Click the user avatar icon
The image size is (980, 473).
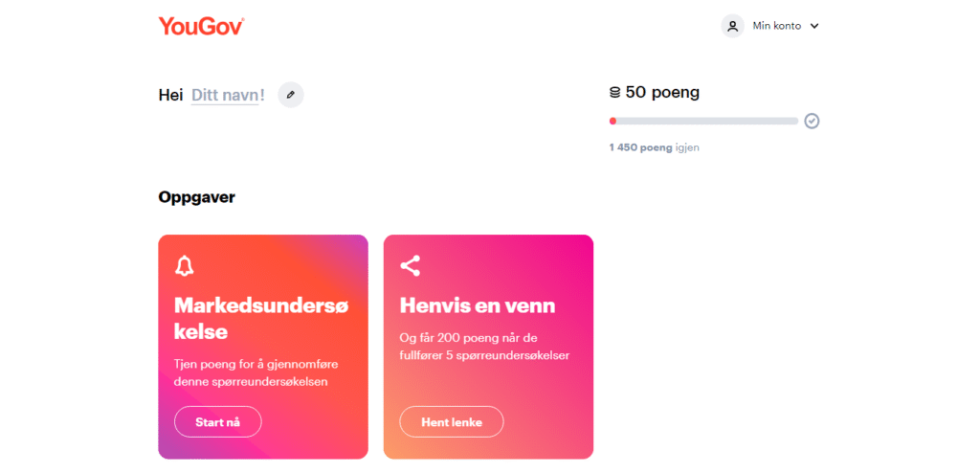tap(732, 26)
